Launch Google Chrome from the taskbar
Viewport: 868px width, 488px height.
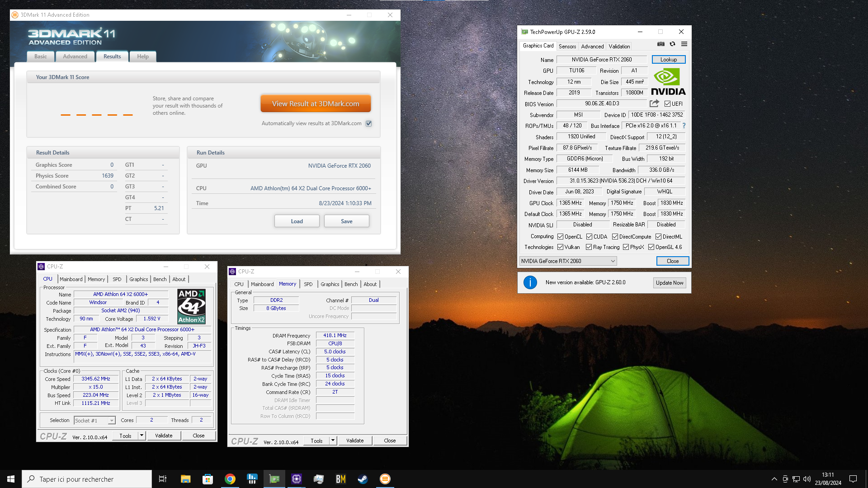[x=230, y=479]
